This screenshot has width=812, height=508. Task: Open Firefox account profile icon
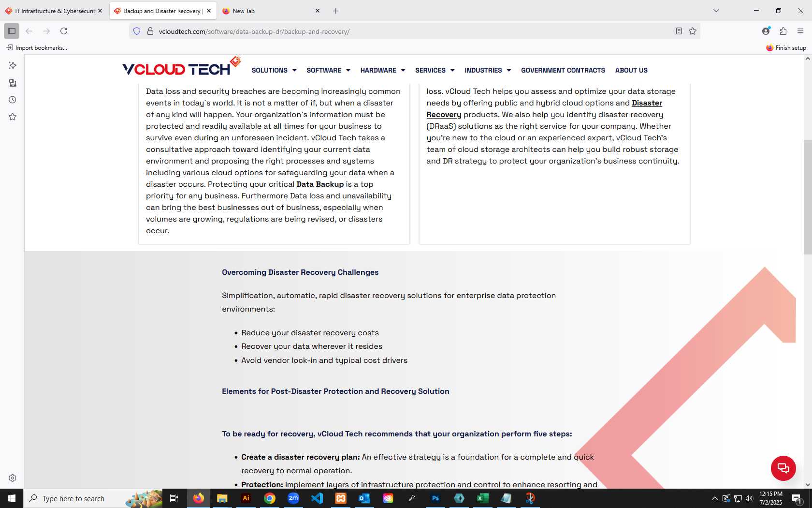766,31
